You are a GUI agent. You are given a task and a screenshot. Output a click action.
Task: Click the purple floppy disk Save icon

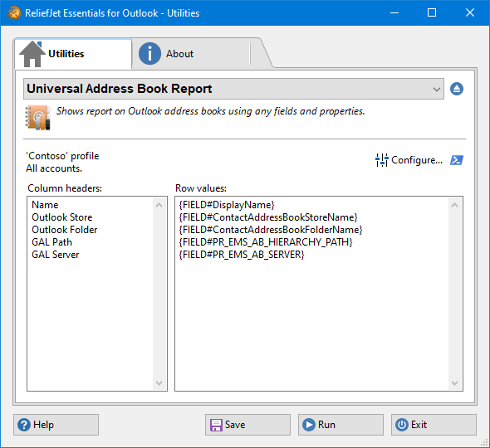point(216,425)
